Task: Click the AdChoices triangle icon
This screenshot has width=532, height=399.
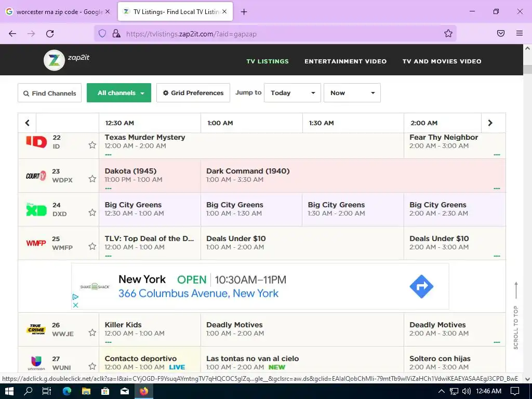Action: tap(76, 297)
